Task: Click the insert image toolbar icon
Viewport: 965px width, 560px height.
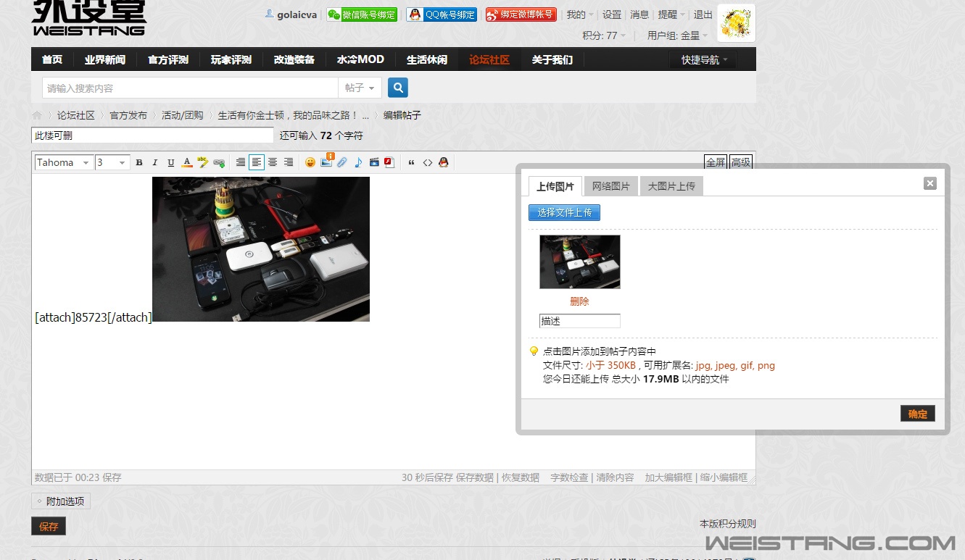Action: [326, 162]
